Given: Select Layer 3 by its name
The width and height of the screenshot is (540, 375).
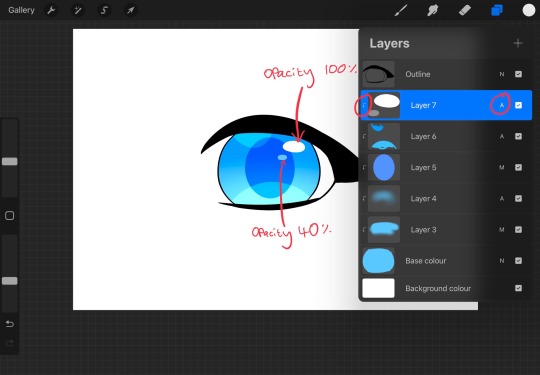Looking at the screenshot, I should click(423, 230).
